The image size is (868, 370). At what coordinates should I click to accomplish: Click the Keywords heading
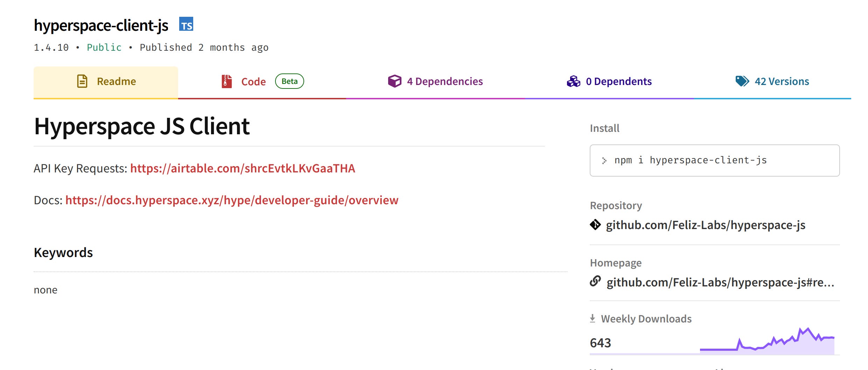point(63,252)
